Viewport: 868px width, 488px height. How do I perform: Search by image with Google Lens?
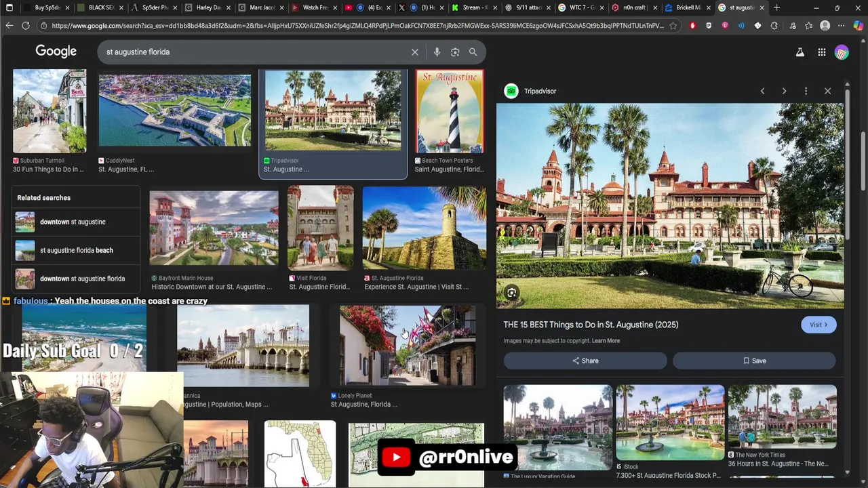coord(455,52)
